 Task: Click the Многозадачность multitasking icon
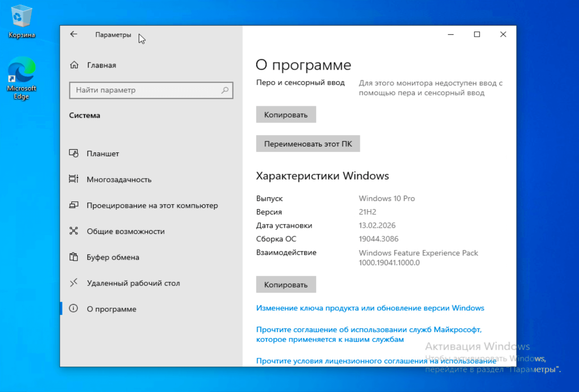click(74, 179)
